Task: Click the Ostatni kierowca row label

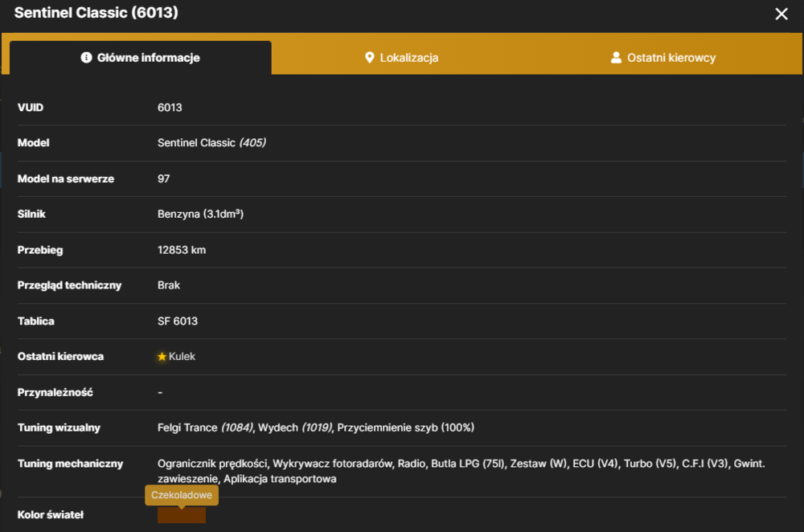Action: click(x=60, y=357)
